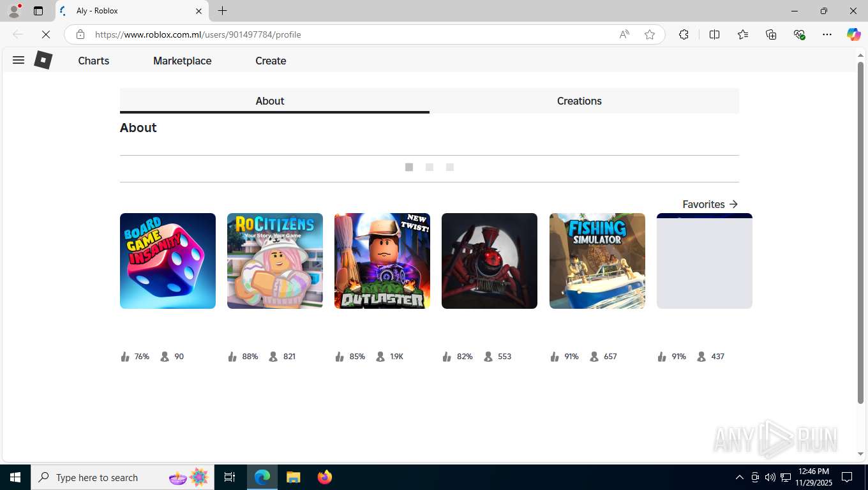Open a new browser tab

pyautogui.click(x=222, y=11)
